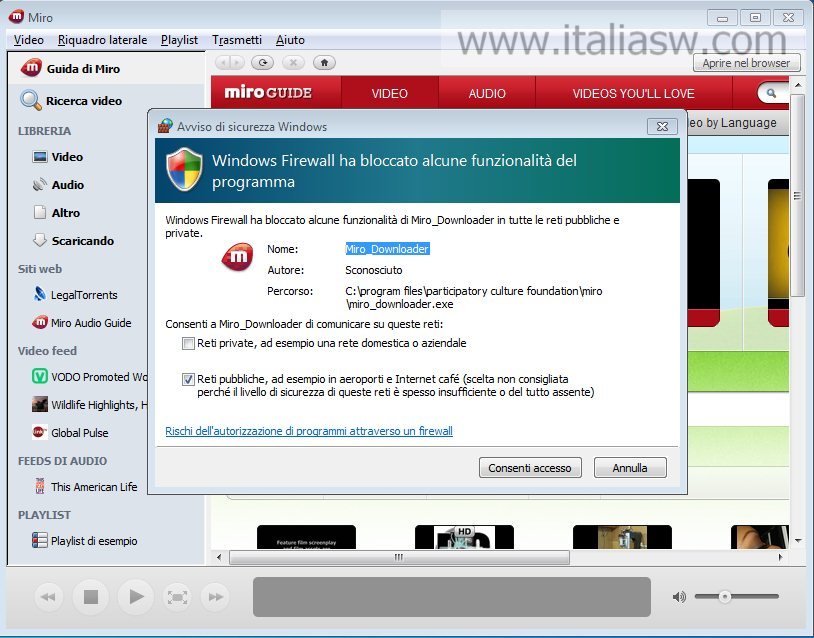Open Playlist di esempio
The height and width of the screenshot is (638, 814).
(x=85, y=541)
